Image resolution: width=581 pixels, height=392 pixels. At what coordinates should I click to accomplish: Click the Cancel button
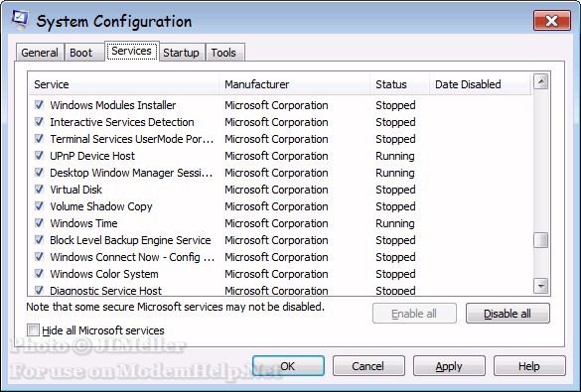coord(368,366)
